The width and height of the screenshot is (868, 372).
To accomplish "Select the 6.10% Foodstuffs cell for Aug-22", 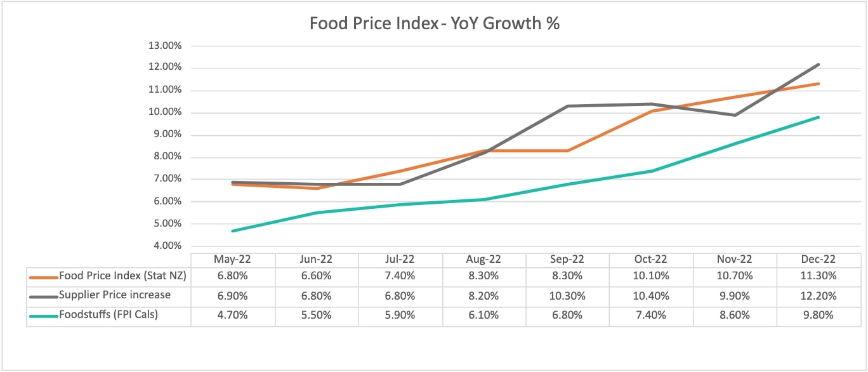I will [x=483, y=314].
